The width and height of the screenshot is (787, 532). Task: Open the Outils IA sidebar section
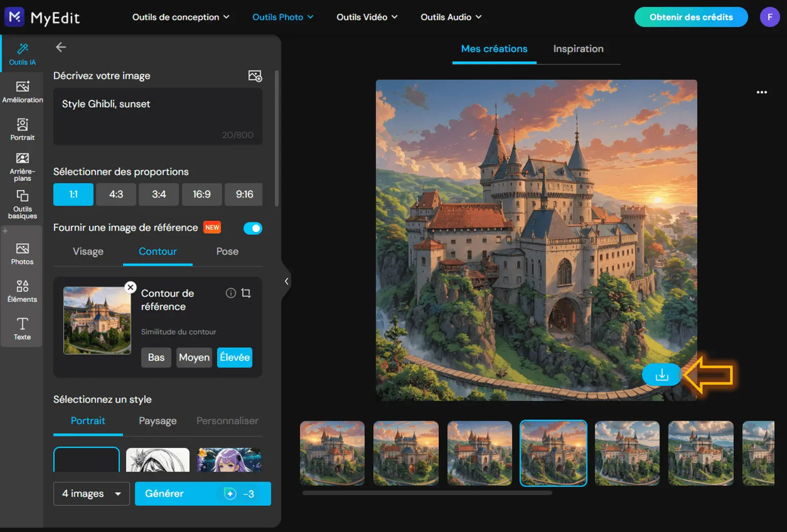pos(22,54)
